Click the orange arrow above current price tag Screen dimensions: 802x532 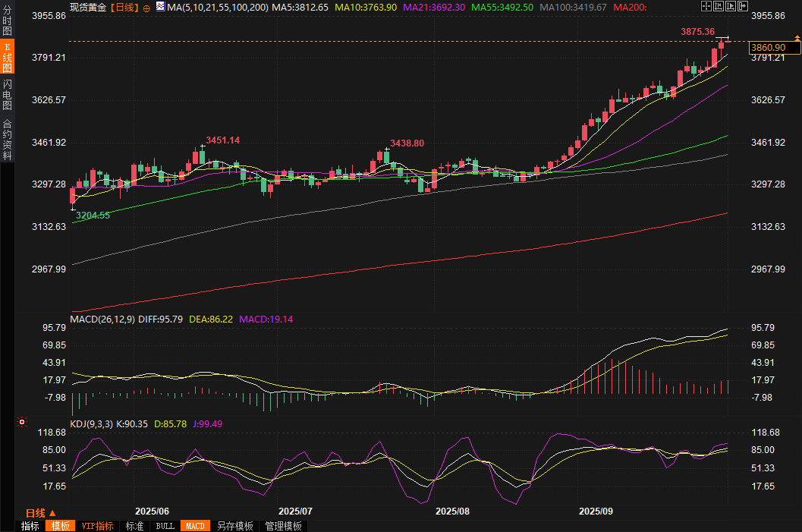(x=797, y=37)
